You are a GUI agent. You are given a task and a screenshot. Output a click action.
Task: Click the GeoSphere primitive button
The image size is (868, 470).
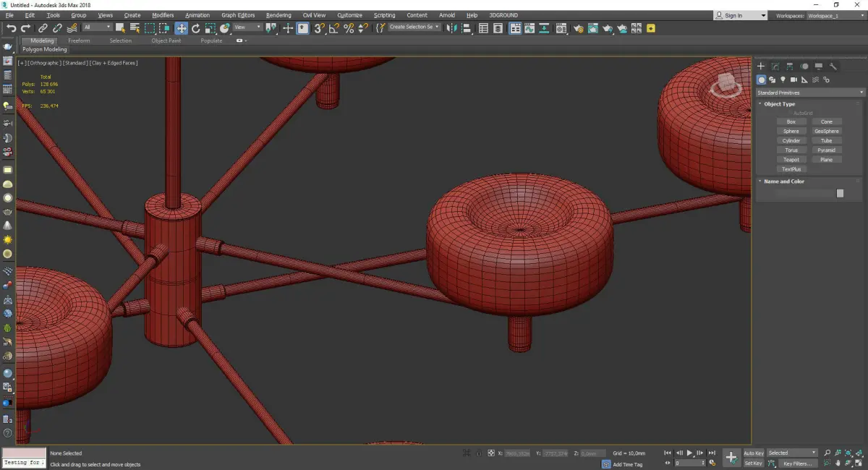(x=827, y=132)
